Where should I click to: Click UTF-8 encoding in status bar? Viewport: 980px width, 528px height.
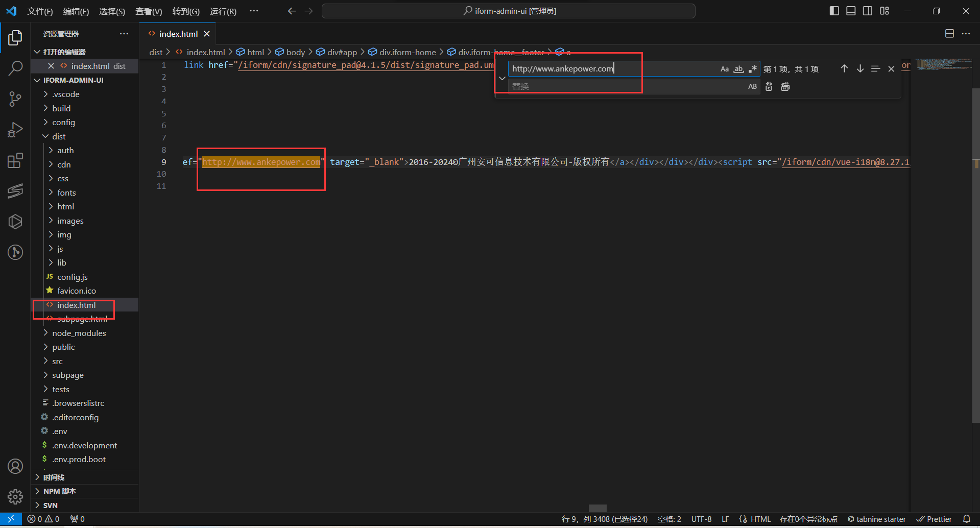point(701,519)
